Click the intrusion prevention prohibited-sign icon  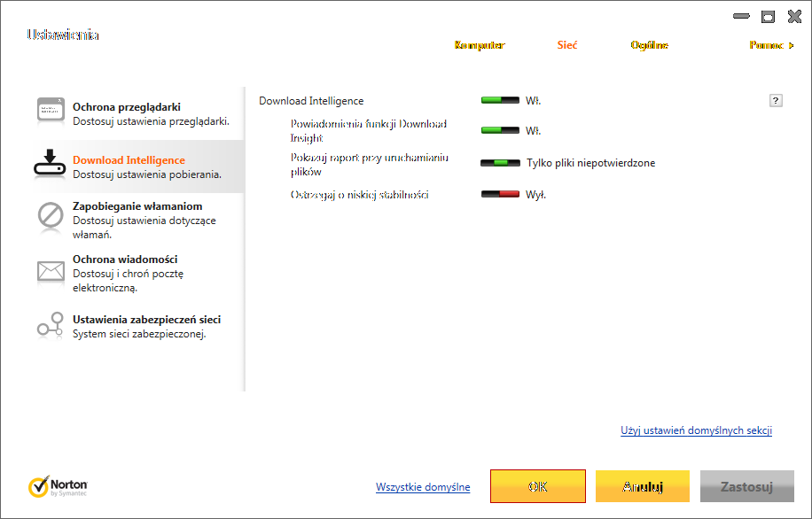point(51,215)
